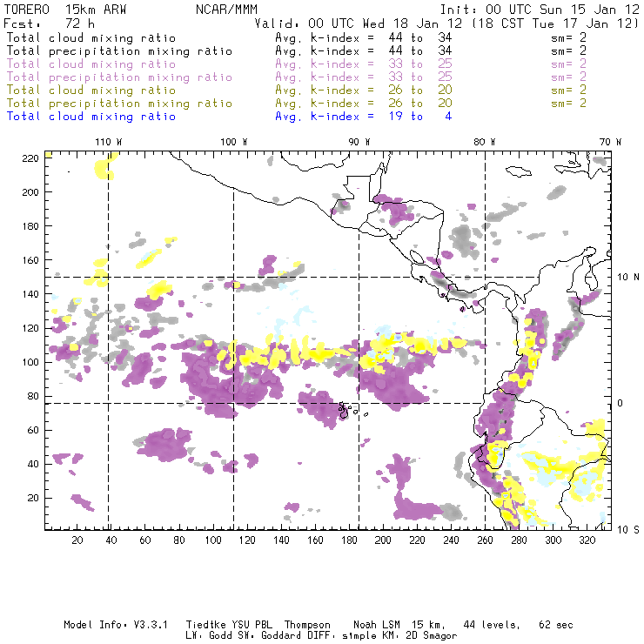Click the purple 'Total precipitation mixing ratio' legend label

point(119,77)
